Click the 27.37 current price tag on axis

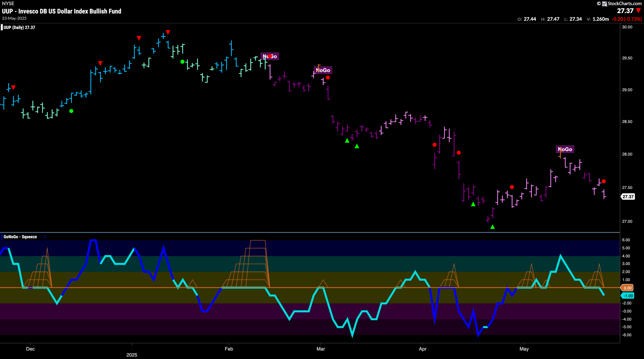click(x=628, y=197)
